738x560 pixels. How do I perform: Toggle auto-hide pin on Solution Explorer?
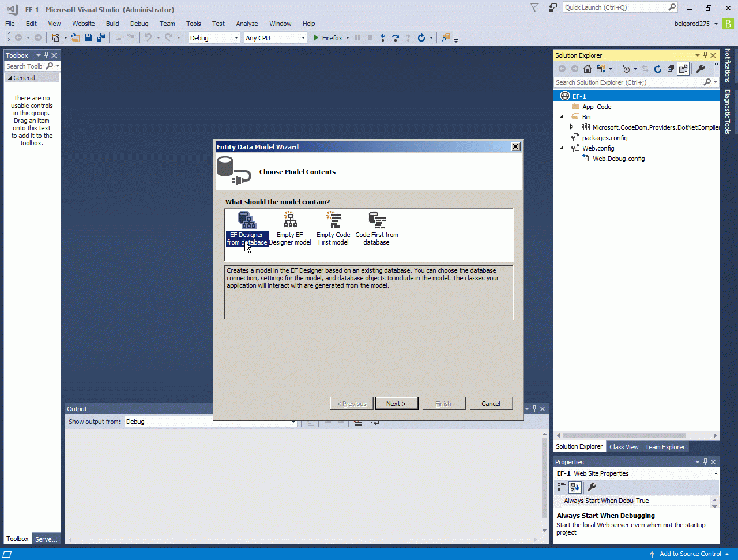pos(705,55)
